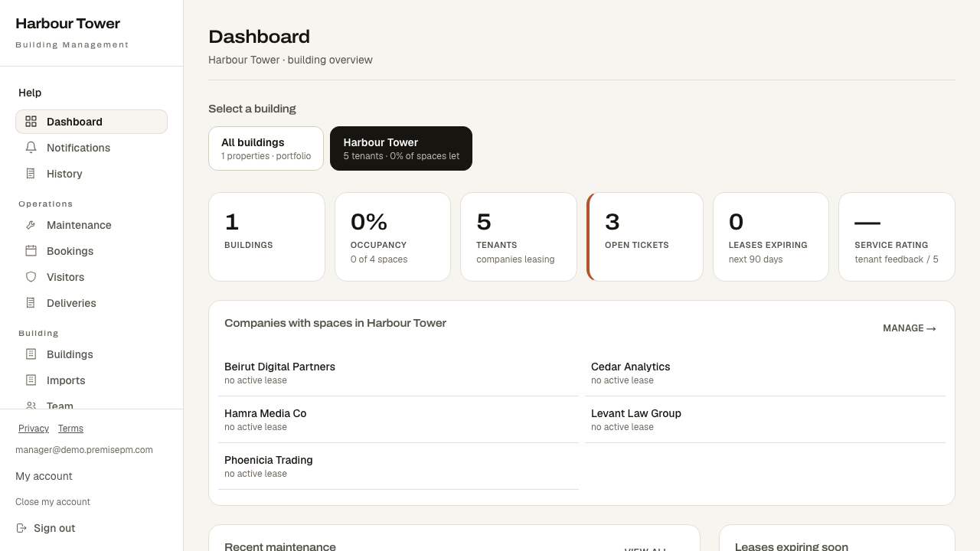Viewport: 980px width, 551px height.
Task: Click the Imports icon in sidebar
Action: [31, 380]
